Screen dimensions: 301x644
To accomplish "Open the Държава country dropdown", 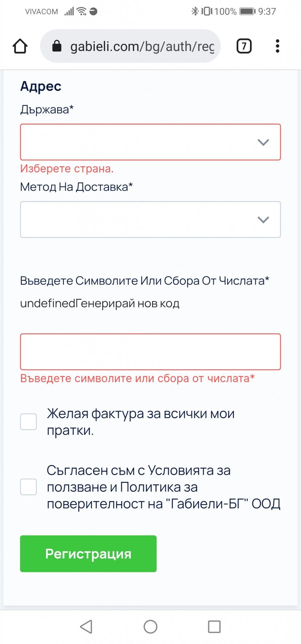I will tap(150, 142).
